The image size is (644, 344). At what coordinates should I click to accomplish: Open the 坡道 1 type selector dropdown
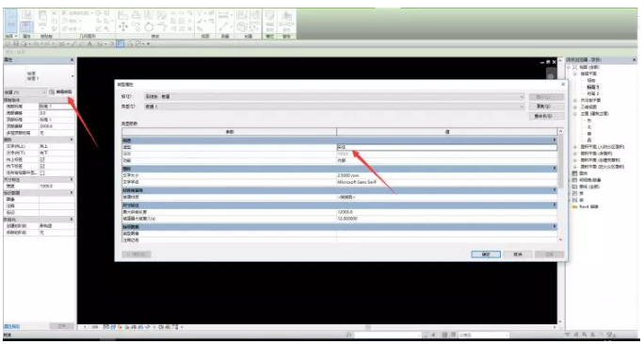(x=72, y=76)
